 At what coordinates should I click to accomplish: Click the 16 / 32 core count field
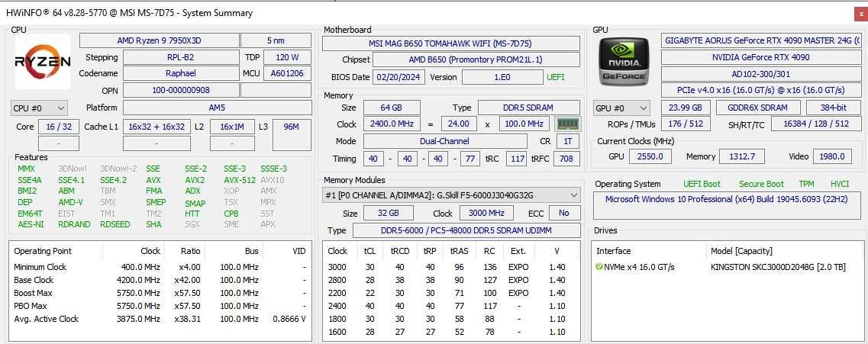coord(59,127)
